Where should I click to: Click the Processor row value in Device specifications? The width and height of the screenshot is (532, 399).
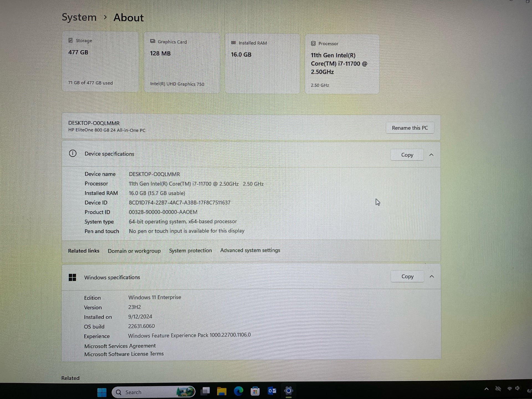tap(196, 184)
